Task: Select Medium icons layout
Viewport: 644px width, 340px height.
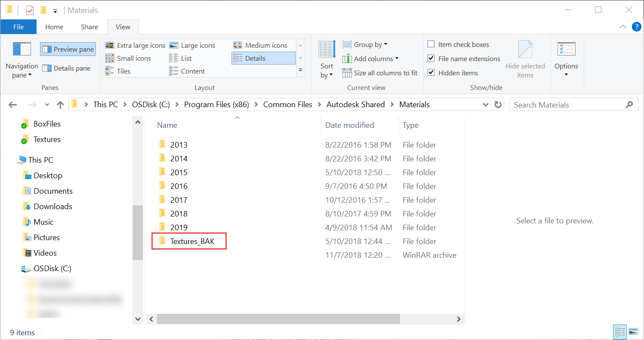Action: coord(261,45)
